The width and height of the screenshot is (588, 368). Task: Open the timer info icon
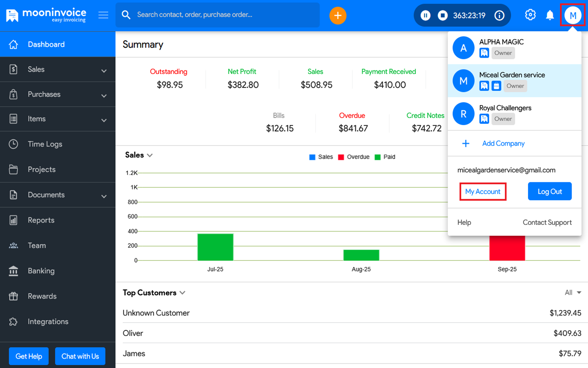click(x=499, y=16)
